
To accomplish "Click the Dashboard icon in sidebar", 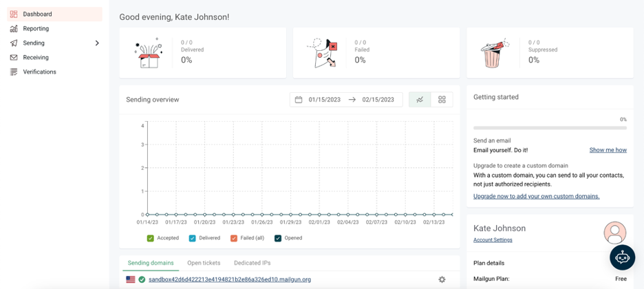I will [x=14, y=14].
